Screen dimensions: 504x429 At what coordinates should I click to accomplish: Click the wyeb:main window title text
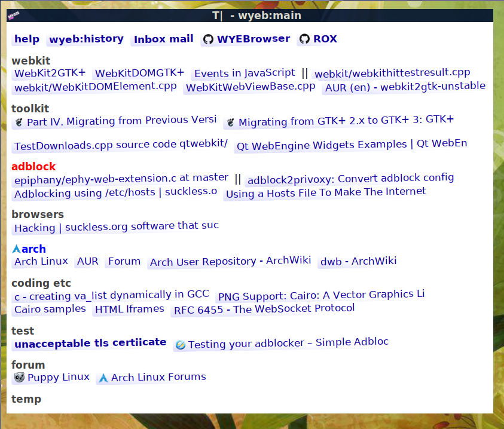[x=257, y=16]
